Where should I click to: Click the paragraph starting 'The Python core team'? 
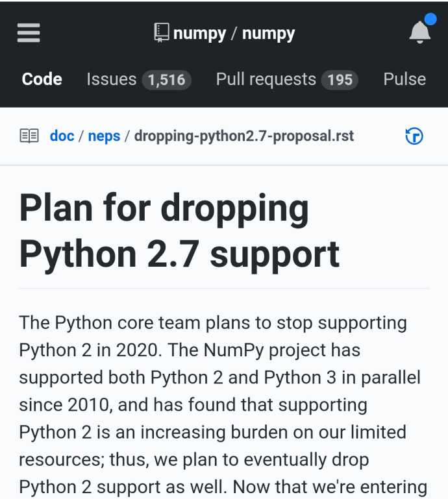[223, 405]
